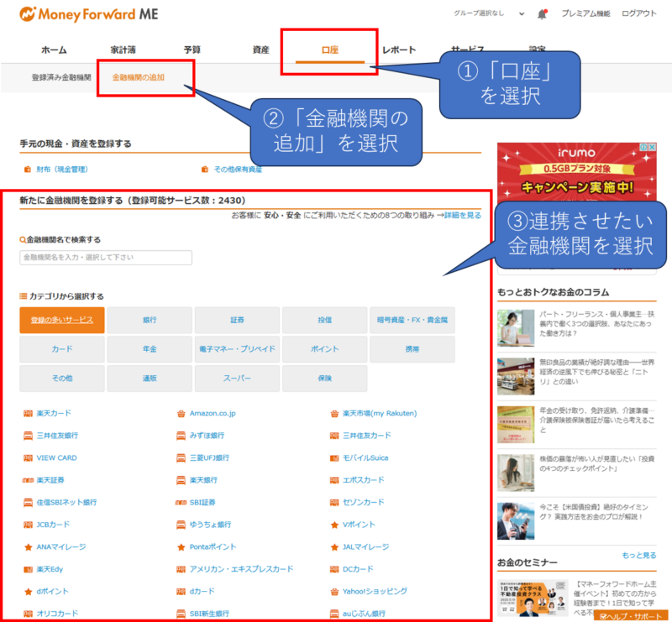Click the e-money icon beside モバイルSuica
The height and width of the screenshot is (622, 672).
334,458
